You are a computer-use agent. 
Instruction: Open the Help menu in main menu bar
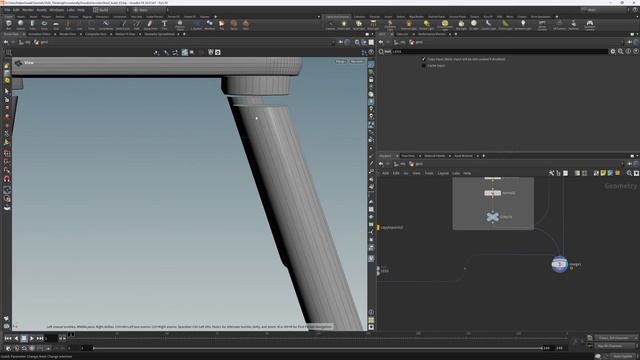point(81,10)
